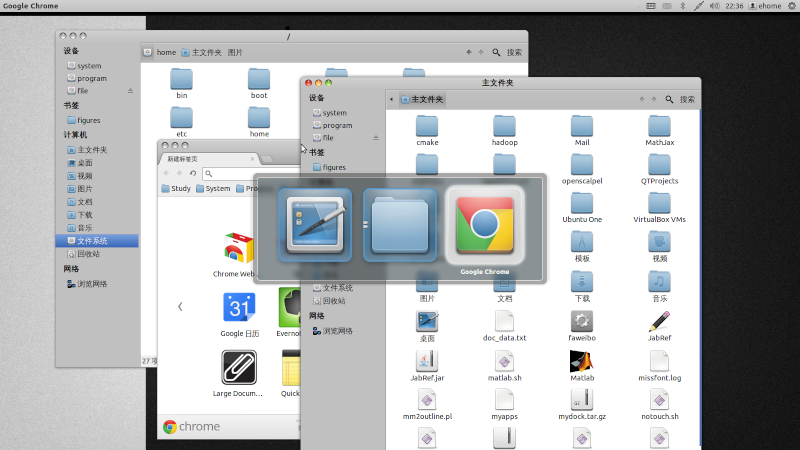Open the QTProjects folder
Screen dimensions: 800x450
(660, 169)
